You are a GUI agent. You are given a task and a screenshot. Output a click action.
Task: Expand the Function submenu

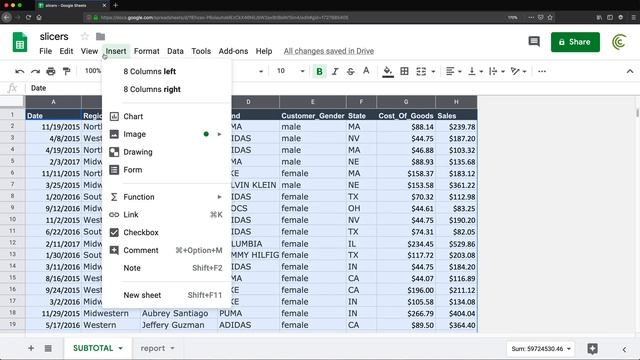pyautogui.click(x=167, y=197)
